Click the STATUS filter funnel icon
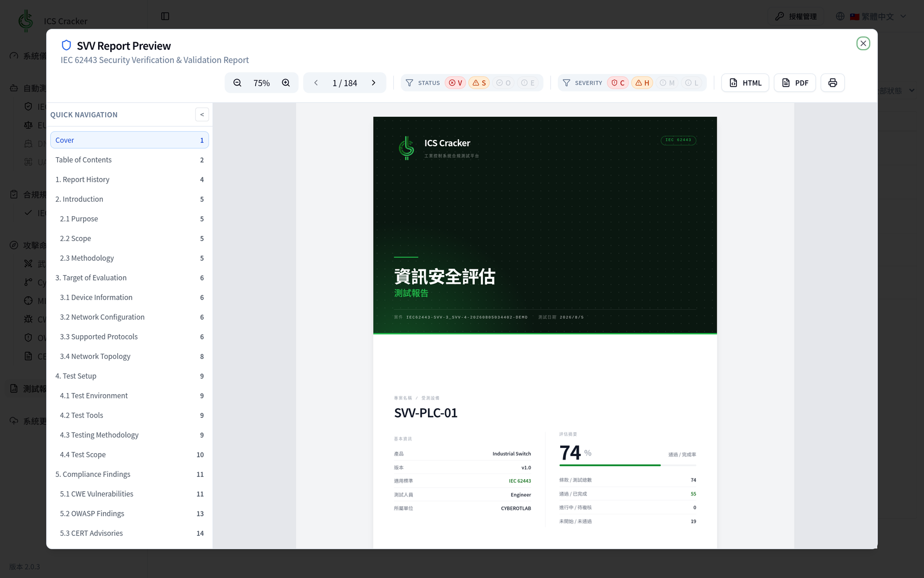This screenshot has height=578, width=924. (x=409, y=83)
